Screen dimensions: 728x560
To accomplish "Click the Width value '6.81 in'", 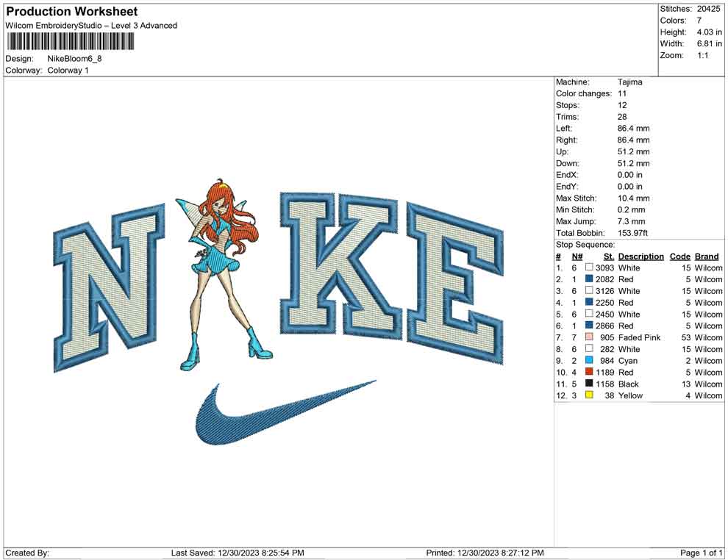I will [x=709, y=43].
